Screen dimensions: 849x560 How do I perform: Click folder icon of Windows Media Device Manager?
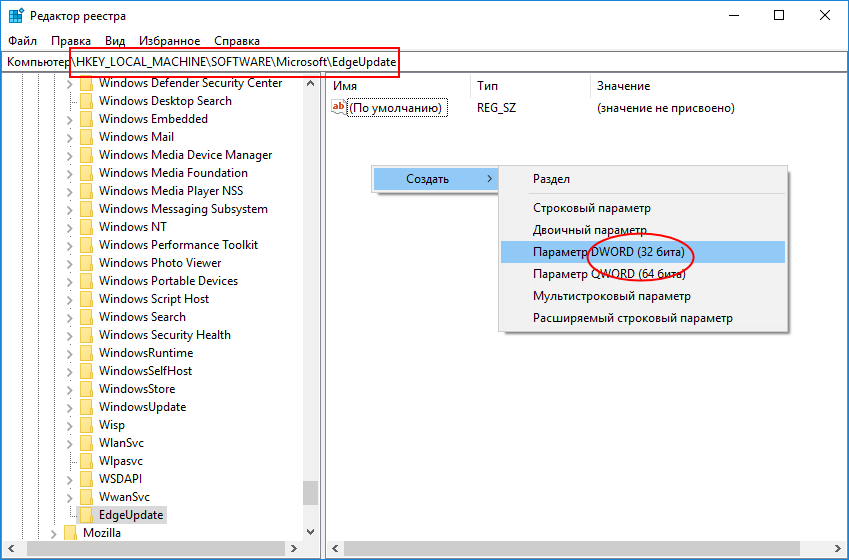click(86, 155)
